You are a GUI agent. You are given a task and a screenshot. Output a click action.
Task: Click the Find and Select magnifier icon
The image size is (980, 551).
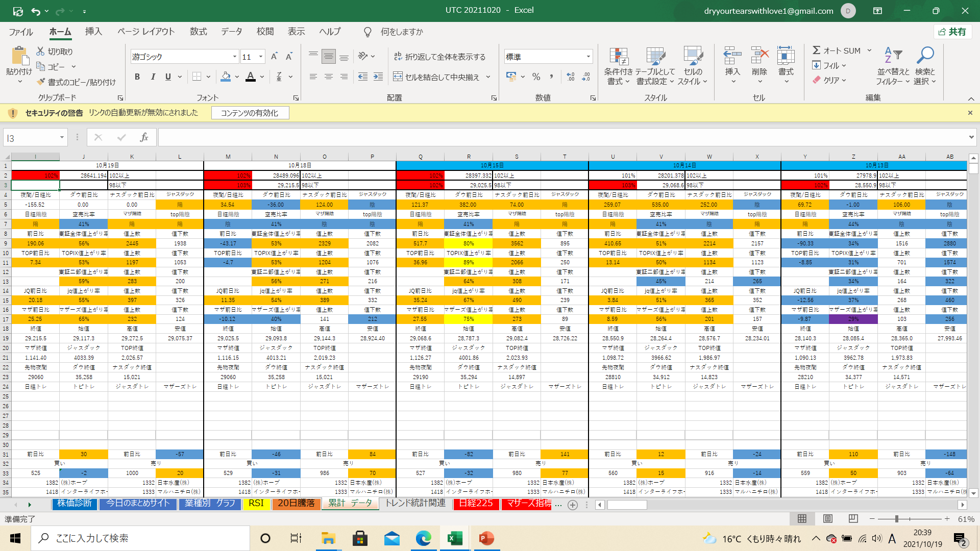pyautogui.click(x=925, y=55)
